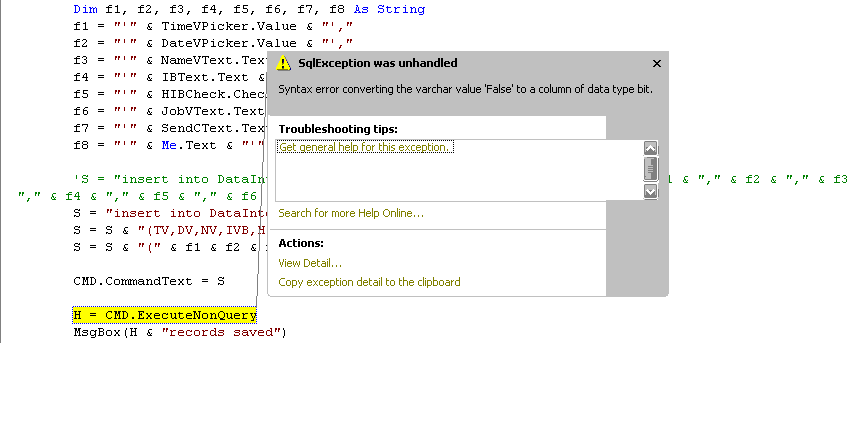Click the syntax error message text
847x432 pixels.
coord(465,89)
